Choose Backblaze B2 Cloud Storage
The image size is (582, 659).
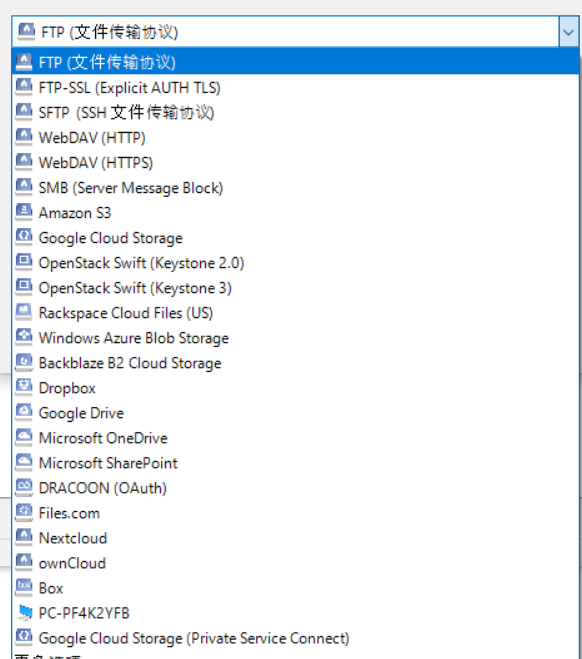pyautogui.click(x=295, y=363)
